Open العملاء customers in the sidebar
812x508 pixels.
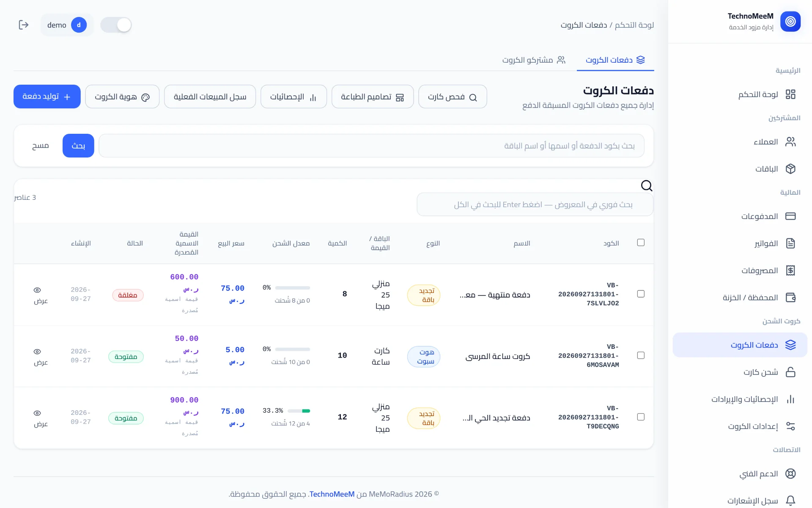(x=740, y=142)
